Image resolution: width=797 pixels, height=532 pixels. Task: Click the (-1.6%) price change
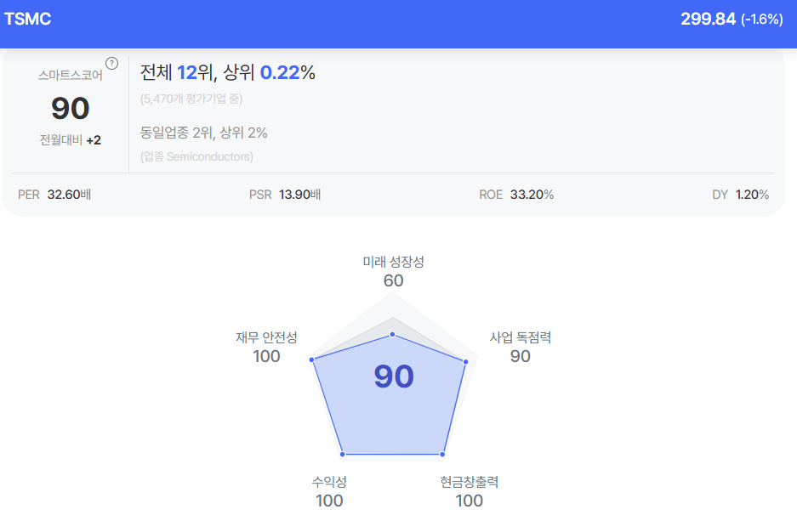click(x=761, y=20)
